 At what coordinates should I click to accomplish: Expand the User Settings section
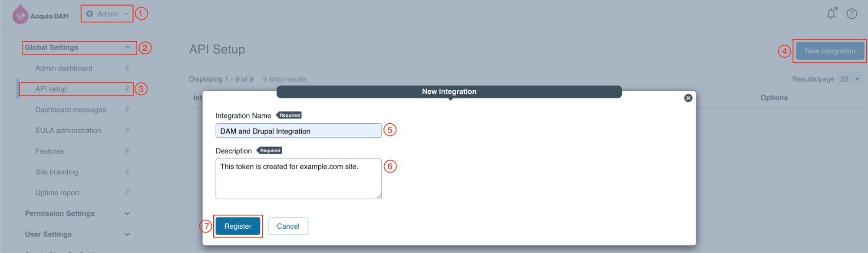(127, 234)
